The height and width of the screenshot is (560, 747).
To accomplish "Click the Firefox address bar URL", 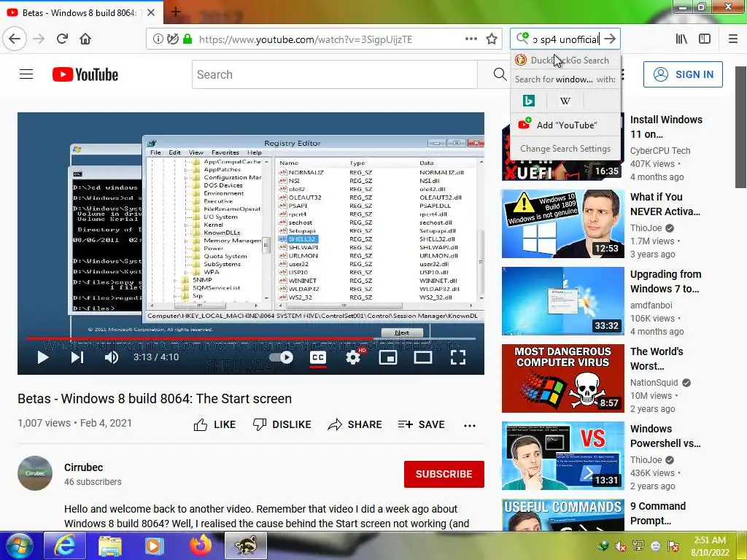I will (x=306, y=39).
